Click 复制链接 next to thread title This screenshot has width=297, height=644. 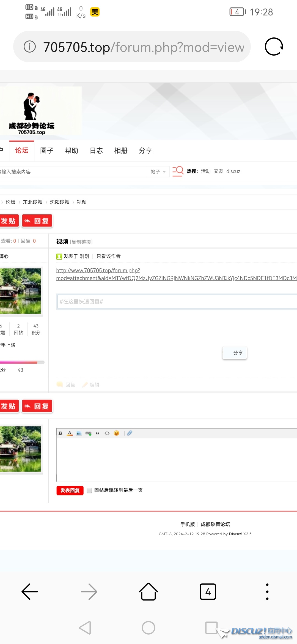tap(81, 242)
